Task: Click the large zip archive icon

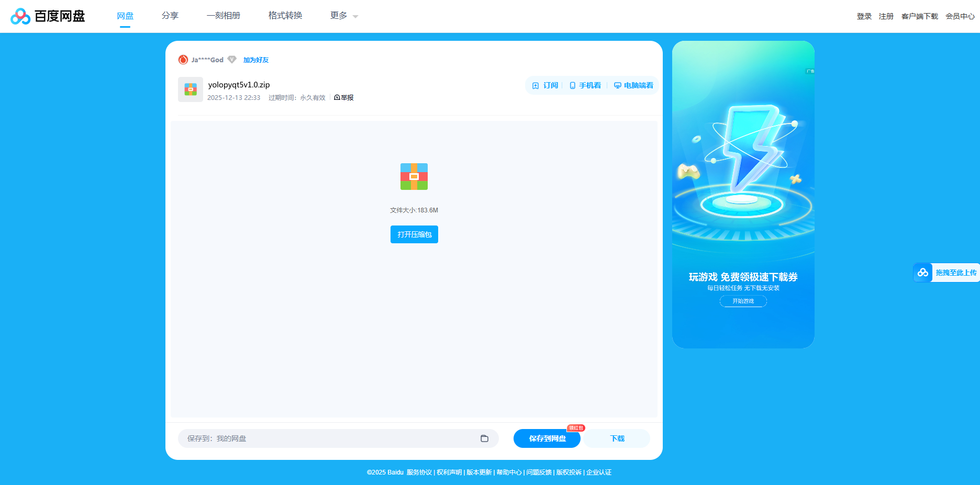Action: [x=414, y=176]
